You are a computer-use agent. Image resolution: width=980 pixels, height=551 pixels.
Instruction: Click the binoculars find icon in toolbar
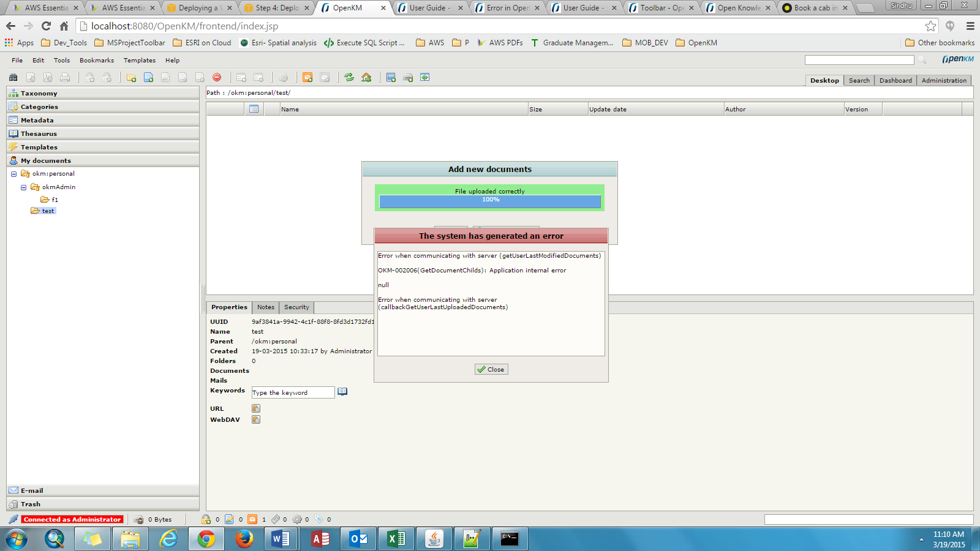[13, 77]
